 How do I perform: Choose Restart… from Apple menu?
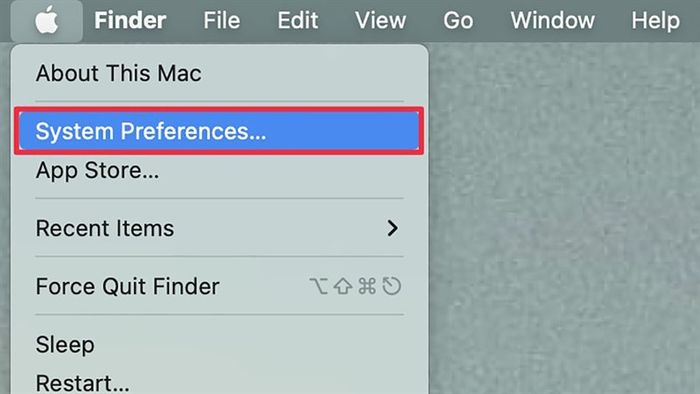(x=83, y=383)
